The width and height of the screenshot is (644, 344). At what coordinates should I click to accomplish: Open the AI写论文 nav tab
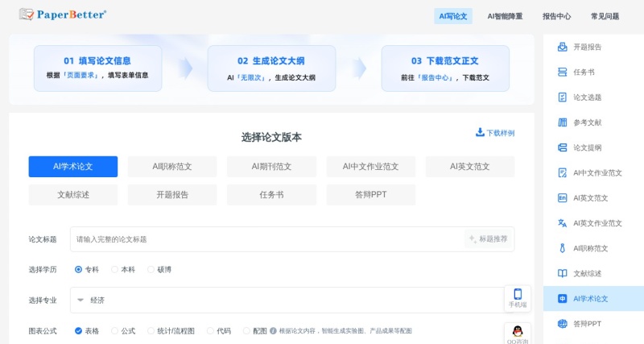[x=453, y=16]
